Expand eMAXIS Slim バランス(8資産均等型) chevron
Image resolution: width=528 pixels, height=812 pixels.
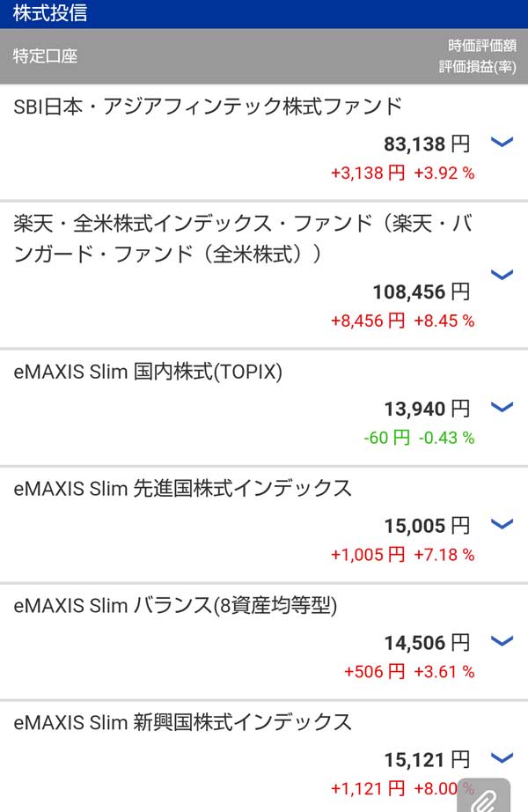click(501, 641)
